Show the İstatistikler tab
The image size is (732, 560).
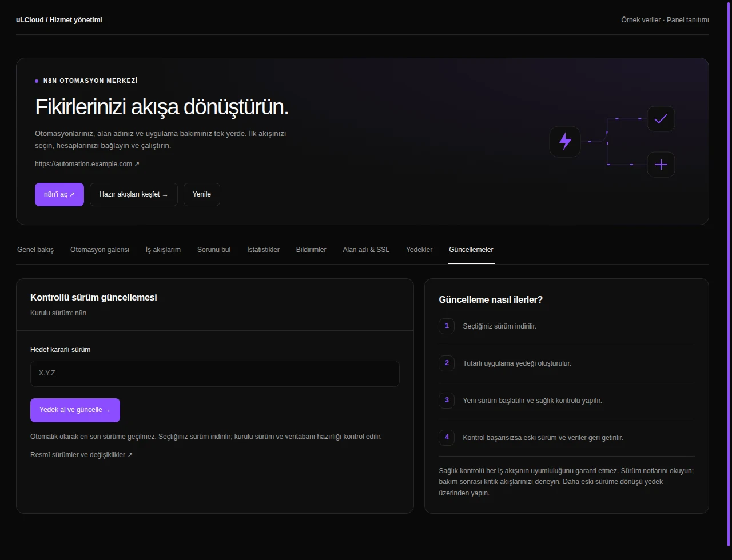(x=263, y=250)
